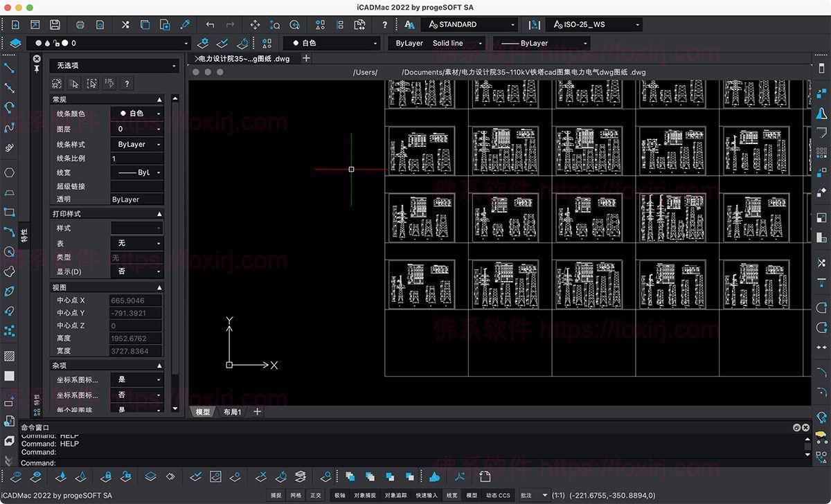Toggle 捕捉 snap in the status bar
The height and width of the screenshot is (504, 831).
coord(276,495)
